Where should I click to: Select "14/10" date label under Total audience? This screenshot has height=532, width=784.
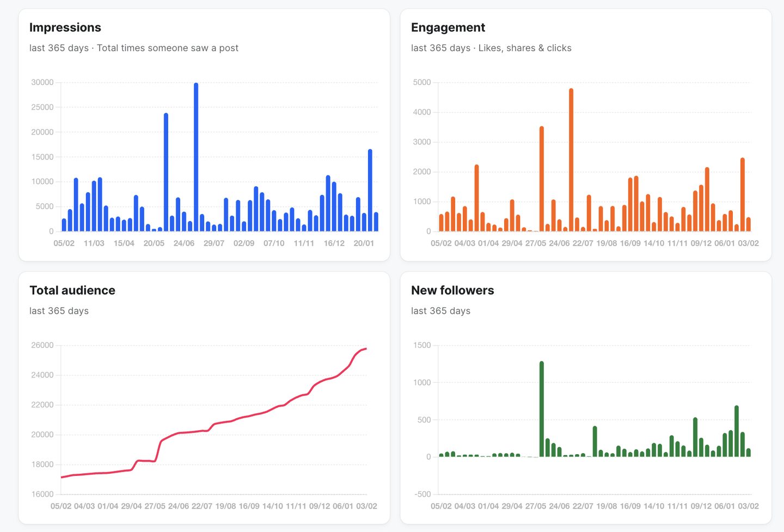(x=273, y=506)
